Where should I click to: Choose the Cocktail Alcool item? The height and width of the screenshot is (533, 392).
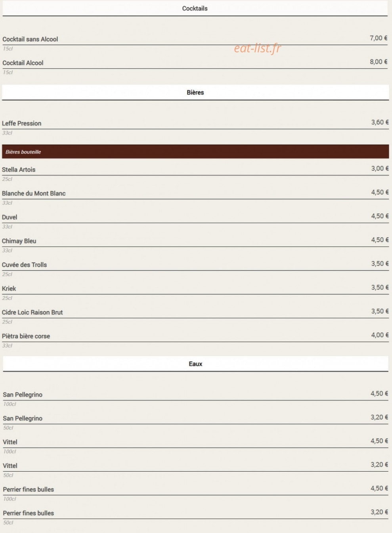(23, 63)
